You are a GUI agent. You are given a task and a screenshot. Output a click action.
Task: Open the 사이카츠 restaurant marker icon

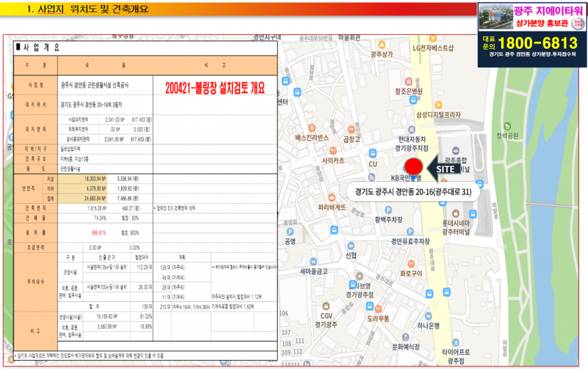point(333,151)
